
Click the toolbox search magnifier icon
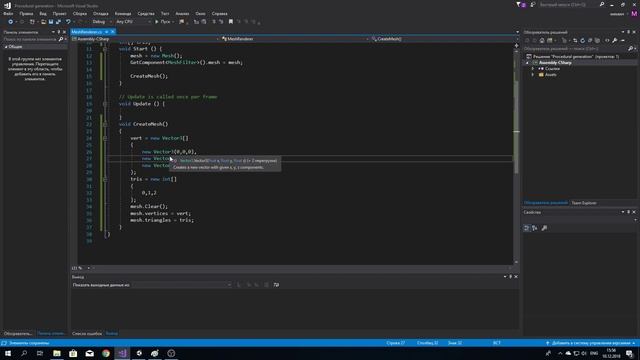point(61,39)
